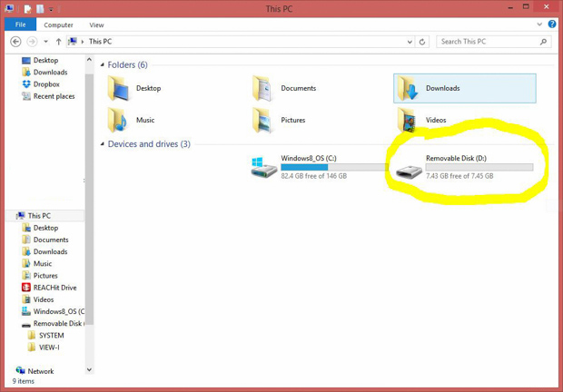Select the Windows8_OS (C:) drive icon
563x392 pixels.
click(264, 168)
